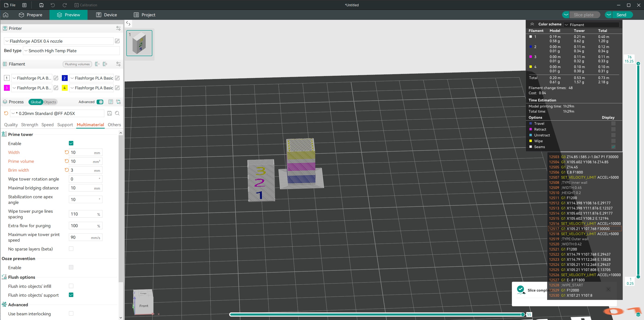Toggle the Advanced mode switch
This screenshot has height=320, width=644.
pos(100,102)
